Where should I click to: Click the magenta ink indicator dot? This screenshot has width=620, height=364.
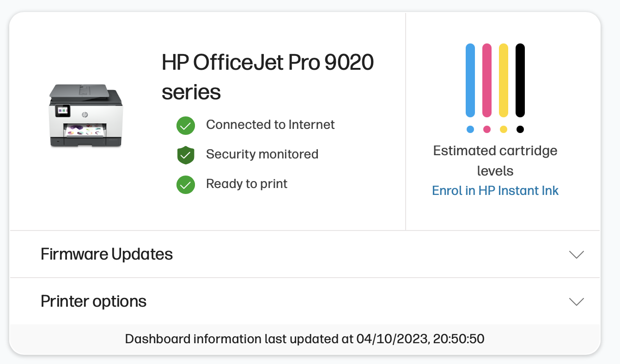pyautogui.click(x=486, y=129)
